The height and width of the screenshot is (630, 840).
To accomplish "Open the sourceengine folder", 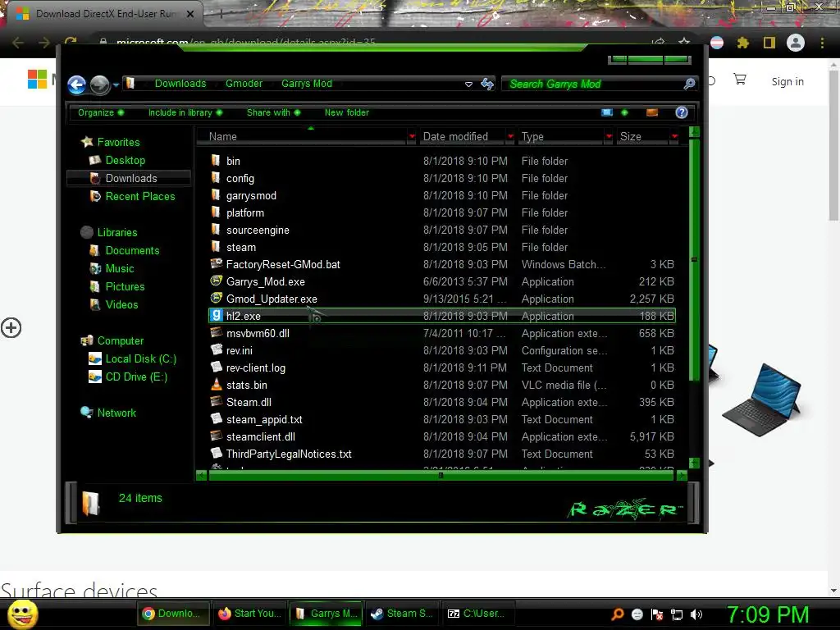I will click(257, 230).
